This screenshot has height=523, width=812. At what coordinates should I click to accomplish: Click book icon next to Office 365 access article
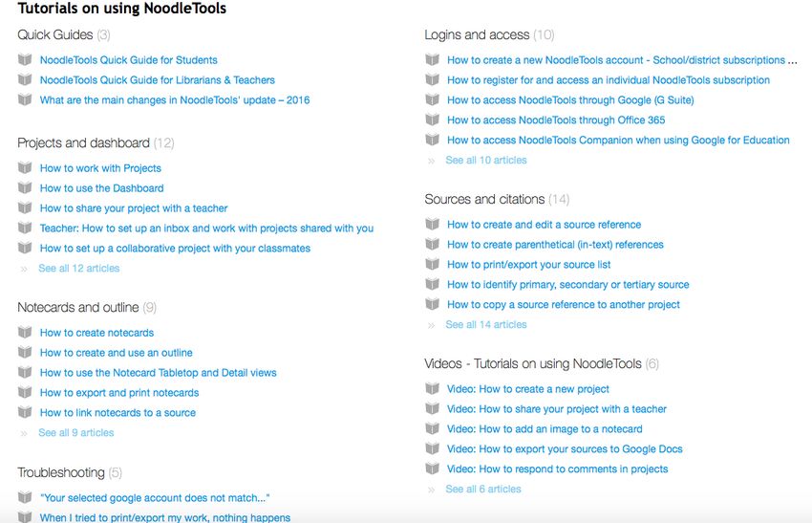coord(433,120)
